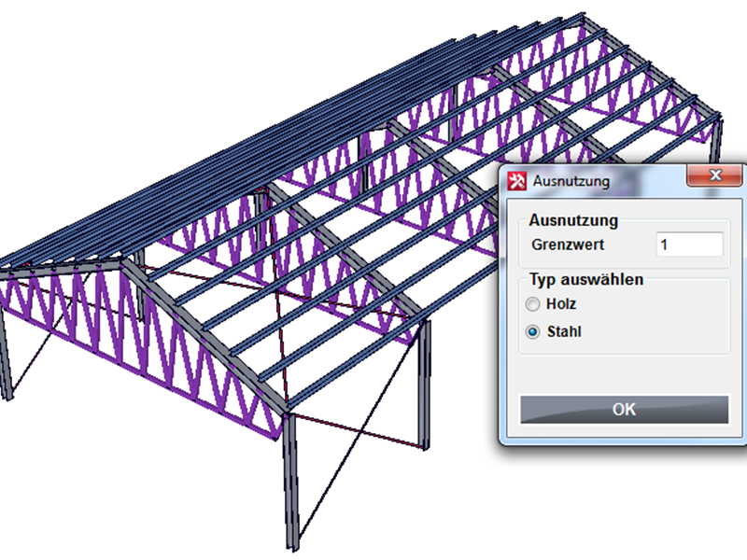Click the Ausnutzung window title text
The height and width of the screenshot is (560, 747).
[x=571, y=181]
